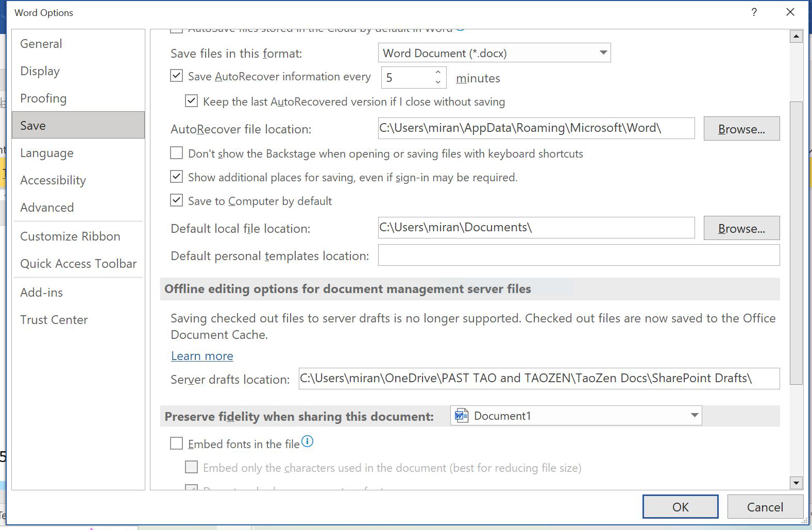Open Customize Ribbon section
Screen dimensions: 812x530
point(78,236)
